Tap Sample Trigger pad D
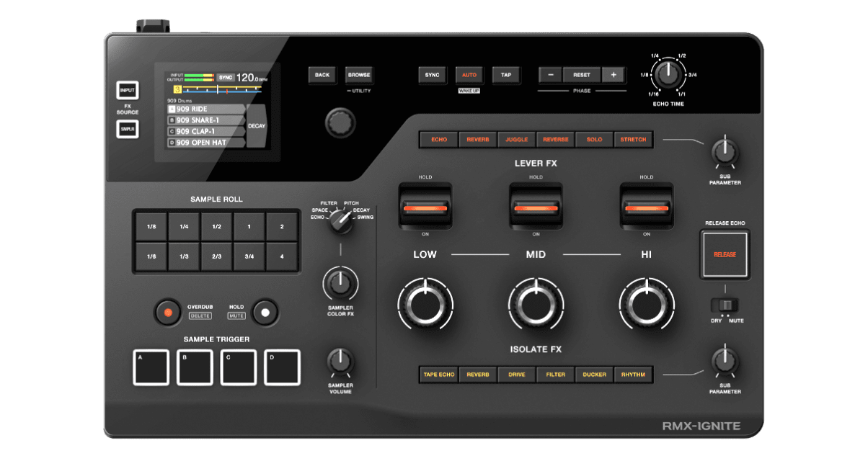868x461 pixels. click(282, 367)
